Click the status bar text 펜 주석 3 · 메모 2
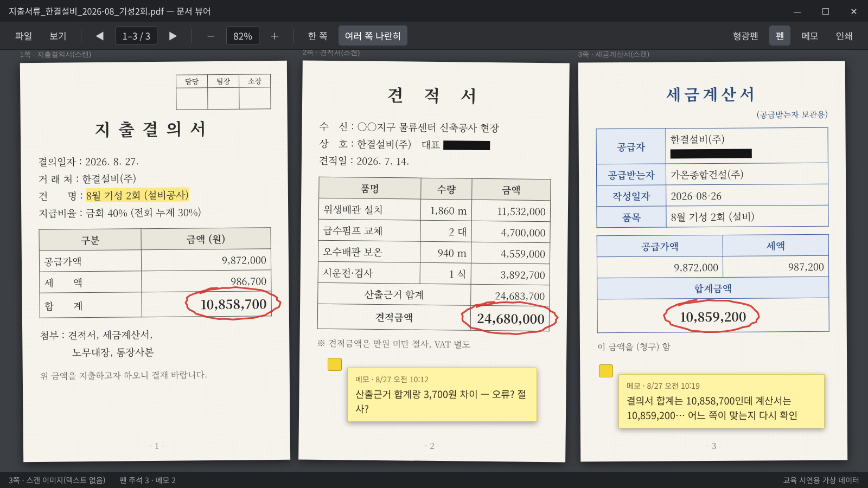 pyautogui.click(x=148, y=480)
